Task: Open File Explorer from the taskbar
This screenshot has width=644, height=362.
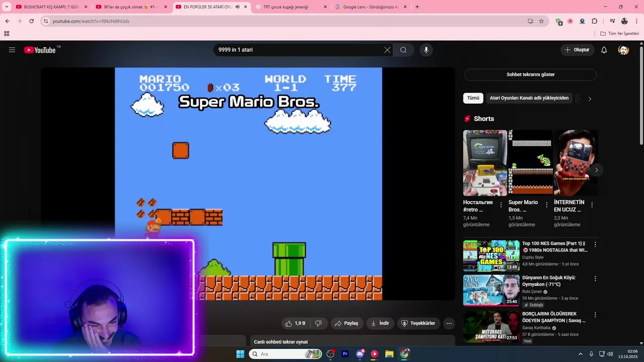Action: click(x=389, y=354)
